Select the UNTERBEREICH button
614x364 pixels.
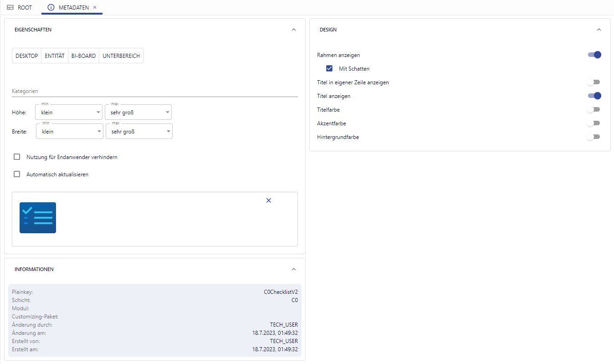[x=121, y=56]
